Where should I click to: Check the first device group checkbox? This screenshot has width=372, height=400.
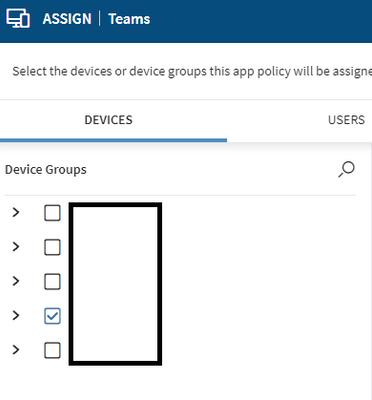[52, 213]
